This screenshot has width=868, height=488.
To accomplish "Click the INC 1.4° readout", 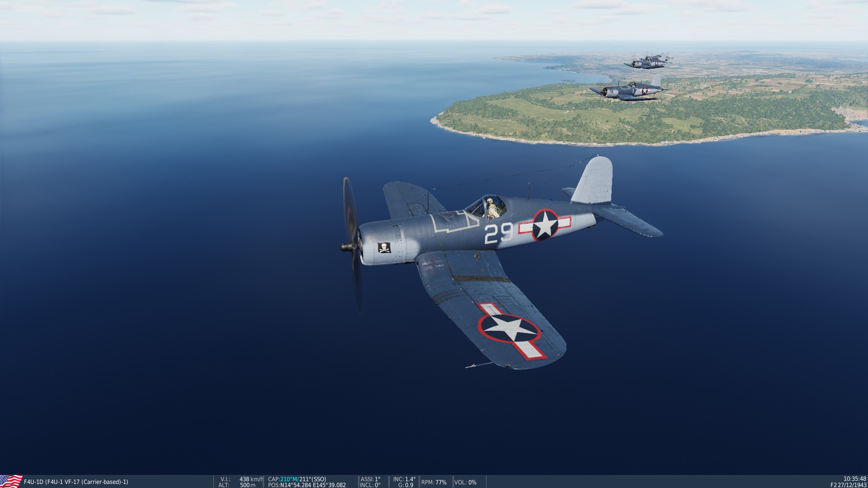I will pos(404,479).
